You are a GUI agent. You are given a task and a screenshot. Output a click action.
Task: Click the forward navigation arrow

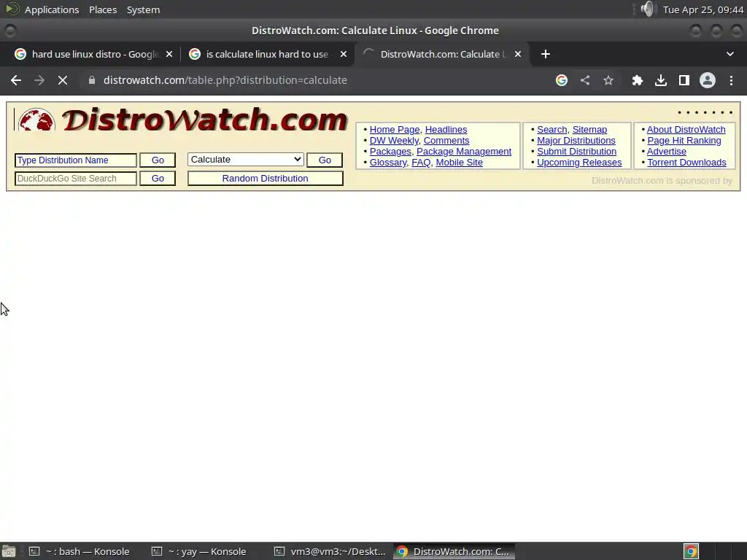click(x=39, y=80)
